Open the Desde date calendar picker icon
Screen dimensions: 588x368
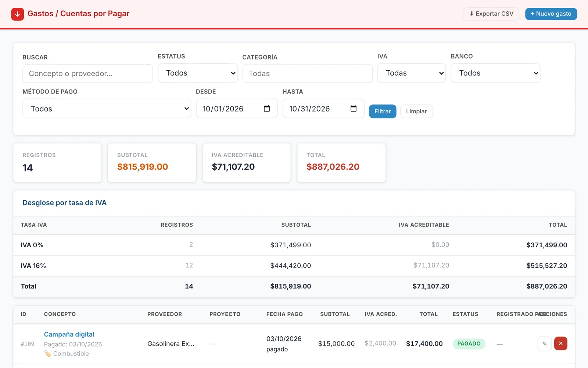267,109
